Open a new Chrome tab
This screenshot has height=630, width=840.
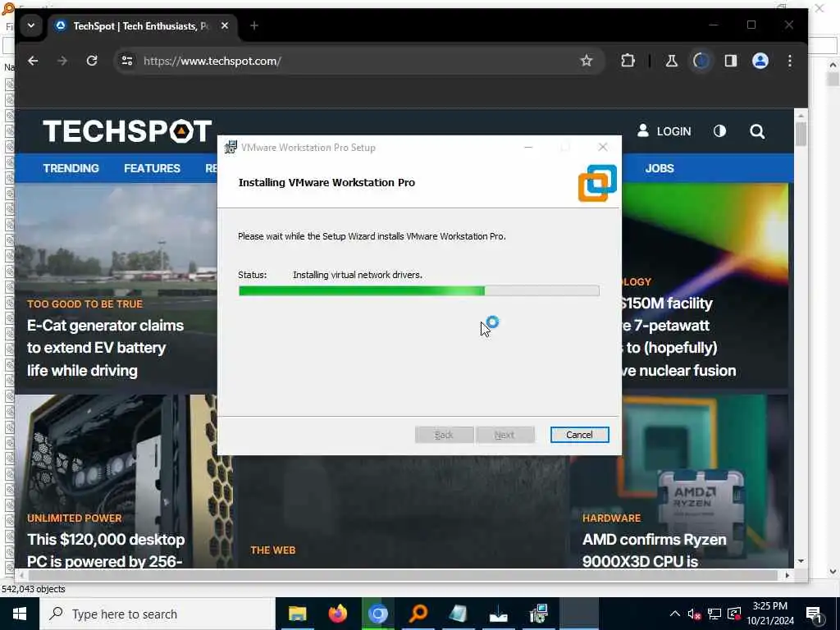tap(254, 25)
